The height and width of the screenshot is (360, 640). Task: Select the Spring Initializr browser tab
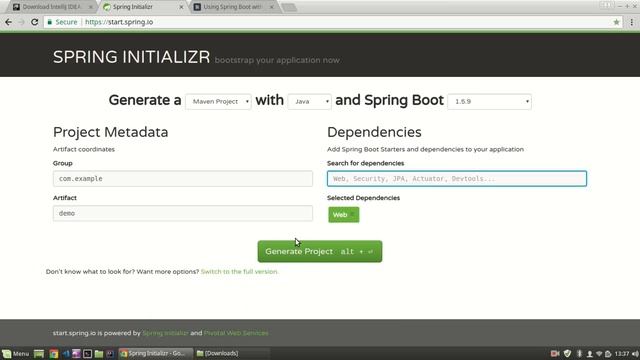(143, 7)
